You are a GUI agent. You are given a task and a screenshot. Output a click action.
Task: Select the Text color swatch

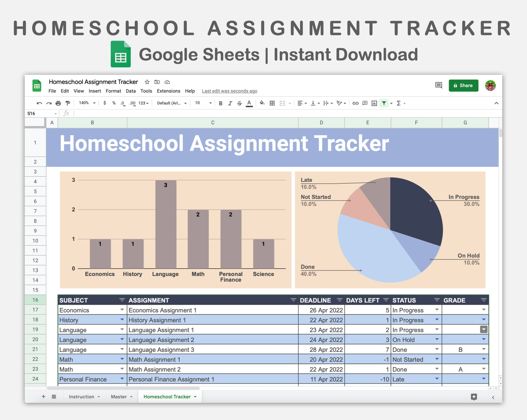[x=249, y=103]
